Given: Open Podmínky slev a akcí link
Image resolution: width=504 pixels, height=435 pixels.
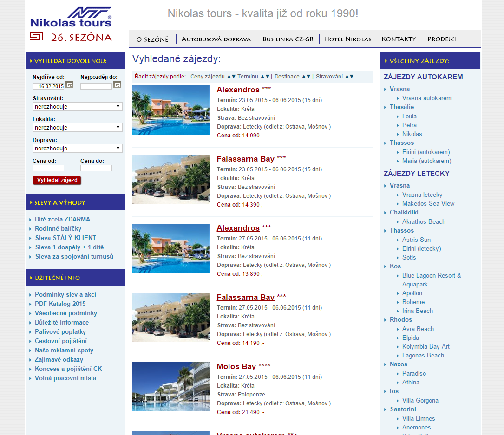Looking at the screenshot, I should tap(65, 295).
